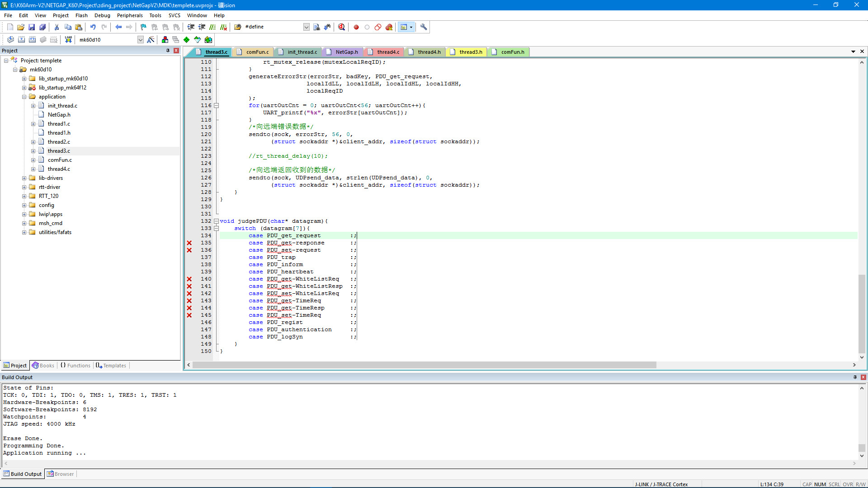Screen dimensions: 868x488
Task: Collapse the for loop fold at line 116
Action: coord(217,106)
